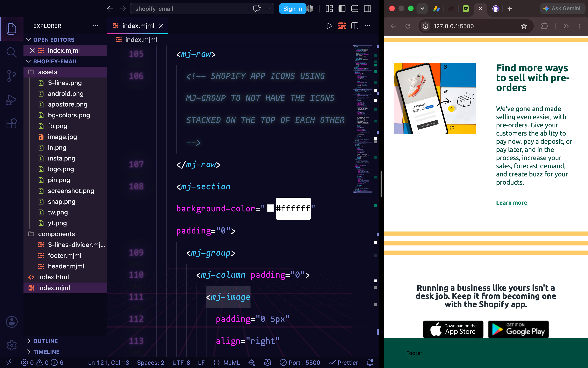This screenshot has width=588, height=368.
Task: Open editor More Actions menu
Action: click(367, 26)
